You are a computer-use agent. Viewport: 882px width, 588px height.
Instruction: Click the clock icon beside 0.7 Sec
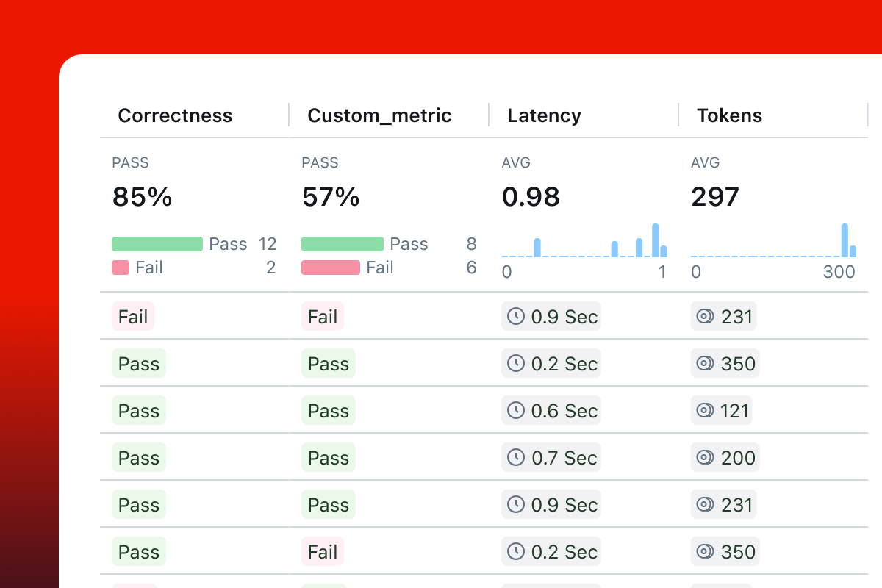(x=517, y=458)
